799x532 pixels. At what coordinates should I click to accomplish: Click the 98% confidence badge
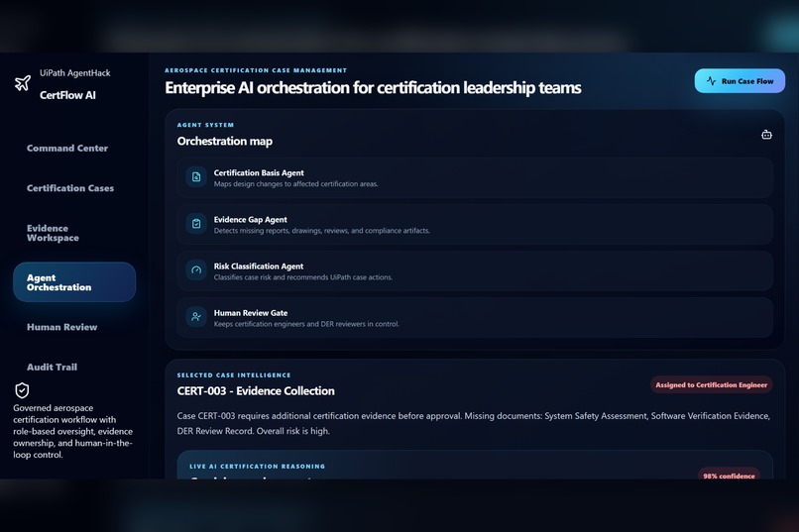pos(729,476)
